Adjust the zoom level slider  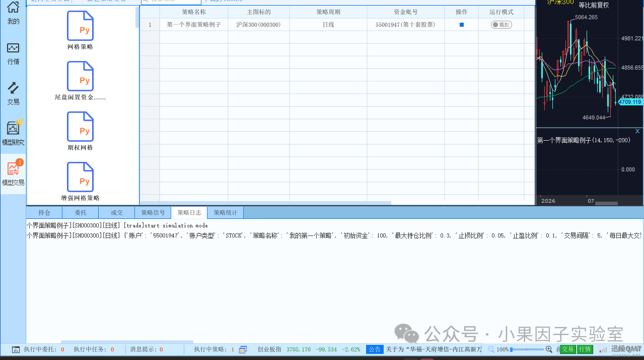527,349
